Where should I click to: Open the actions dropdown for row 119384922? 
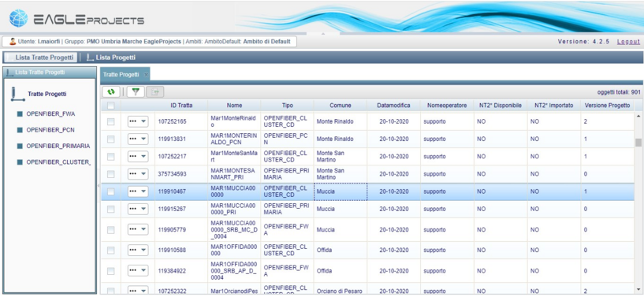point(138,271)
